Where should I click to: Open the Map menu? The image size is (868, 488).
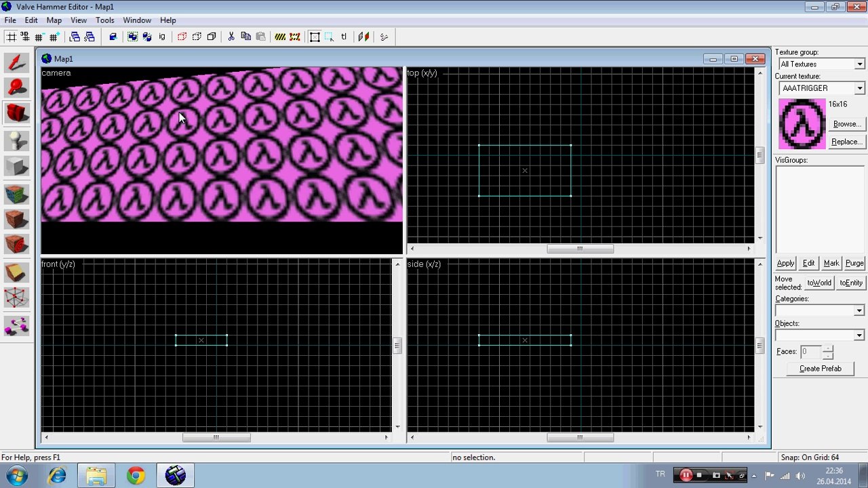54,20
